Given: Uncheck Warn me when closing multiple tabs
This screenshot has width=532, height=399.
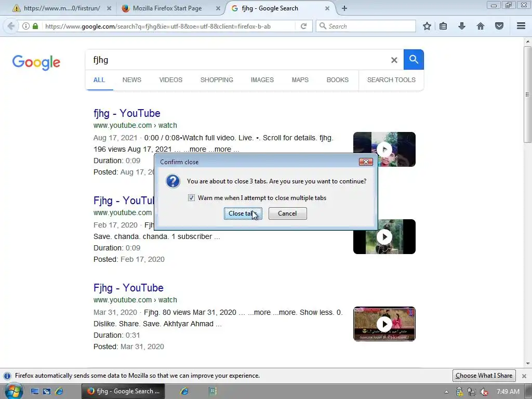Looking at the screenshot, I should (x=191, y=198).
